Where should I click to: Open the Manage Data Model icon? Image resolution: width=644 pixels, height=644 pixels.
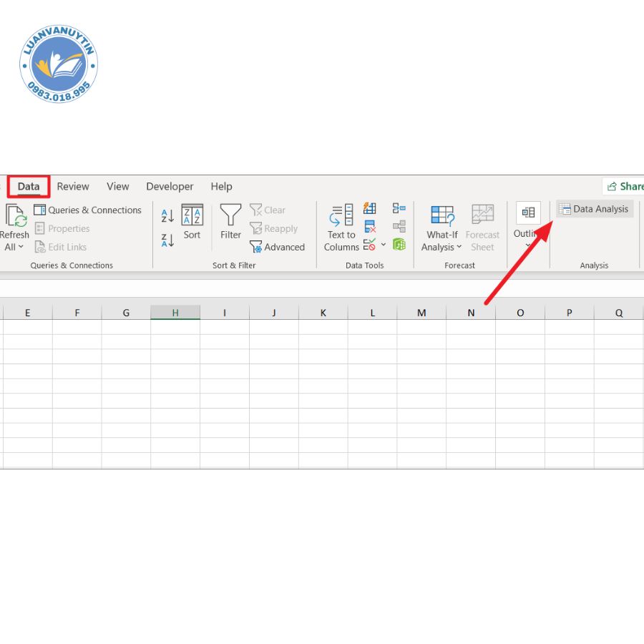[x=399, y=245]
